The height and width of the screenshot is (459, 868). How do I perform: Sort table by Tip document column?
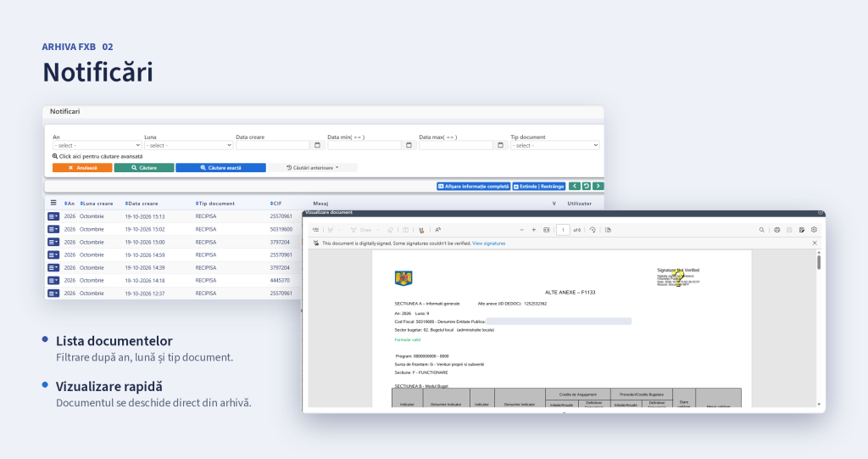[214, 204]
